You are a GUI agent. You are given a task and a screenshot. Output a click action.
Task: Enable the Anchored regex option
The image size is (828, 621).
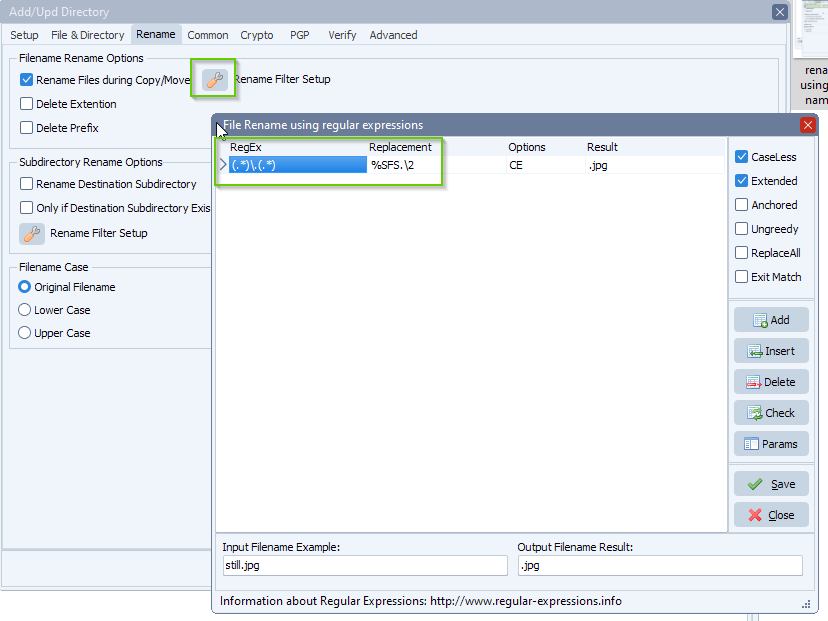click(743, 205)
